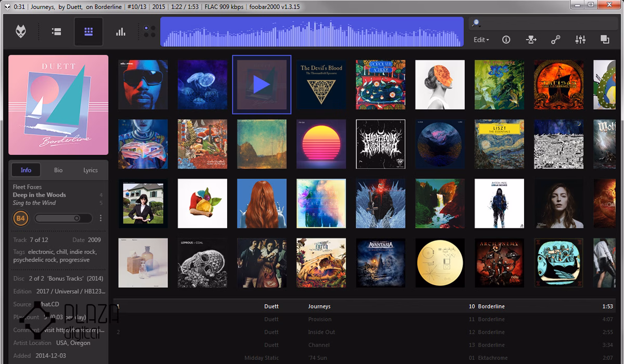This screenshot has height=364, width=624.
Task: Open the Bio tab
Action: pos(58,170)
